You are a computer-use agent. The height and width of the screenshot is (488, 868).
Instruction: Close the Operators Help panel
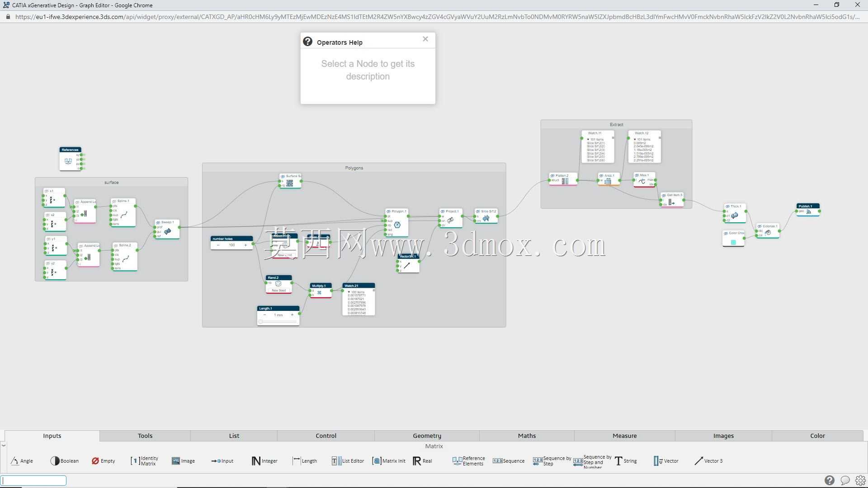click(x=425, y=39)
